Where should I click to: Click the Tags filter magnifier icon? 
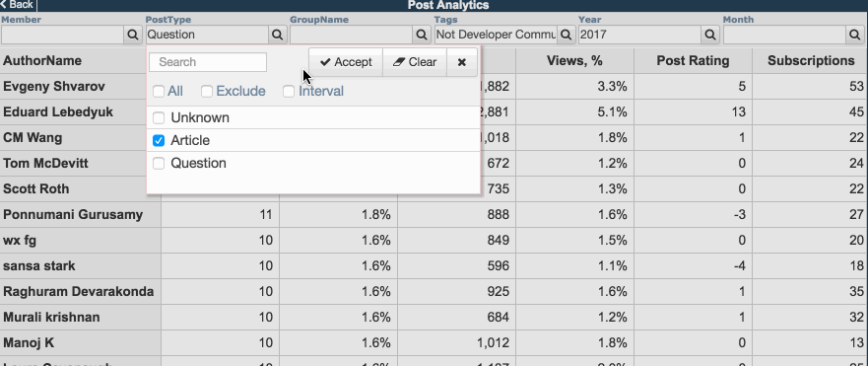coord(566,35)
